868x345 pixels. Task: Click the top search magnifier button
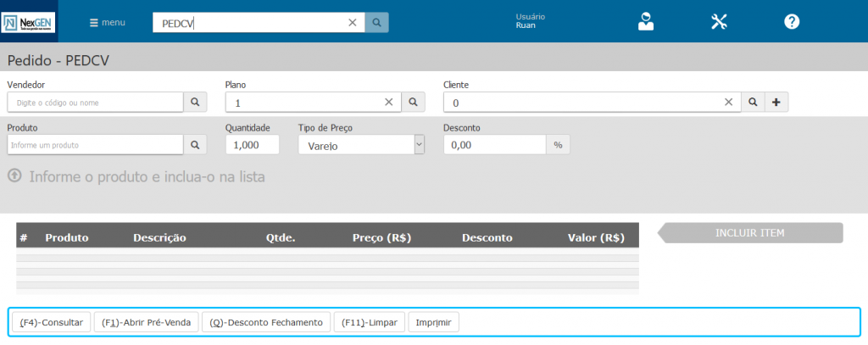click(377, 22)
